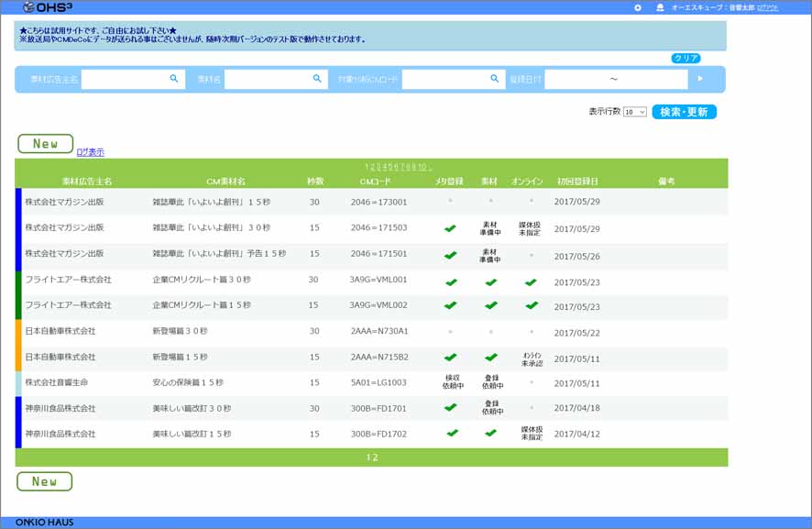Click the 検索・更新 button
This screenshot has height=529, width=812.
(x=684, y=112)
